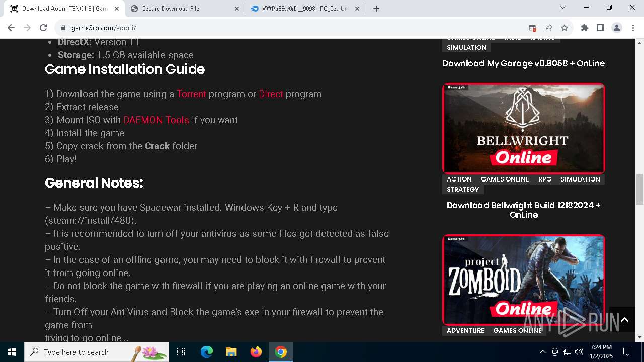Switch to Secure Download File tab

tap(185, 8)
